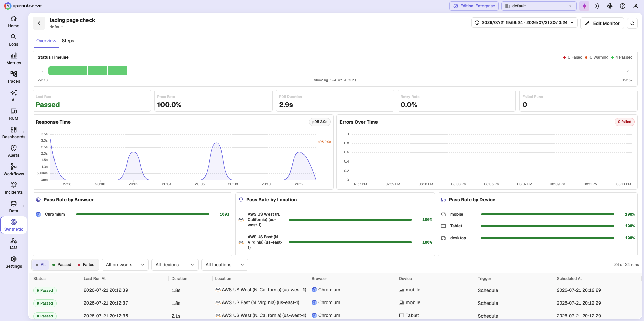Click the Last Run Passed card
Image resolution: width=644 pixels, height=321 pixels.
click(x=92, y=101)
